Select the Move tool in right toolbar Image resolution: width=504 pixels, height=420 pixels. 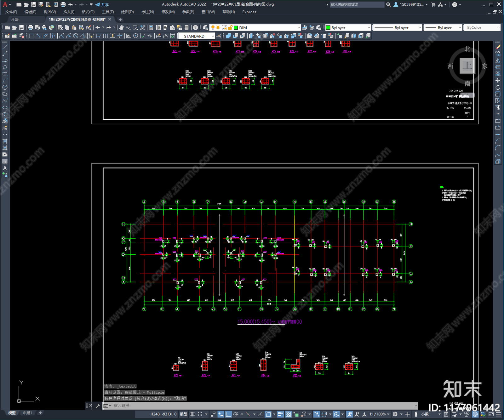point(498,81)
